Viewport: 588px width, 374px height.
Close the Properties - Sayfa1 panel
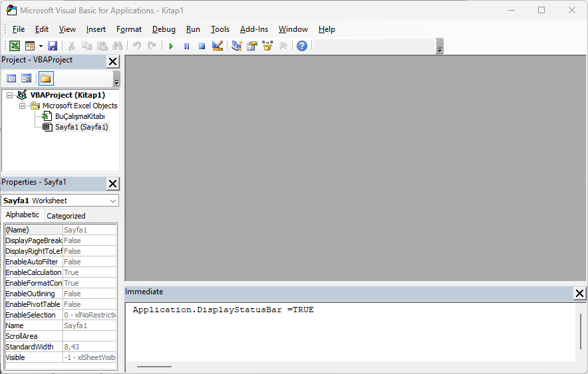pyautogui.click(x=112, y=184)
